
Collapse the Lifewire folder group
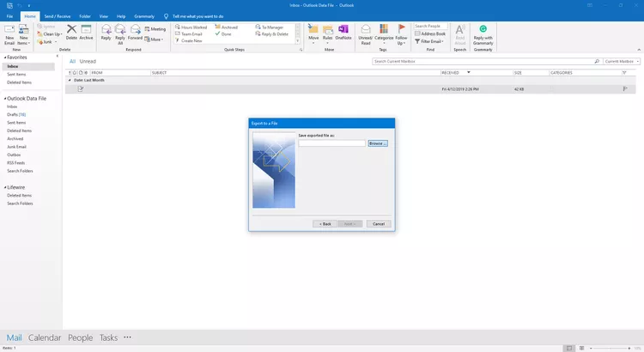pos(5,187)
